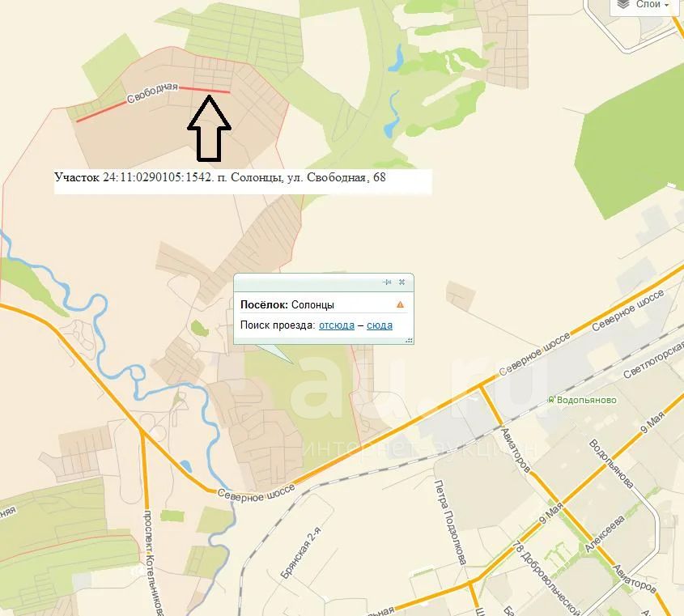
Task: Click the Участок 24:11:0290105:1542 caption text
Action: (x=220, y=177)
